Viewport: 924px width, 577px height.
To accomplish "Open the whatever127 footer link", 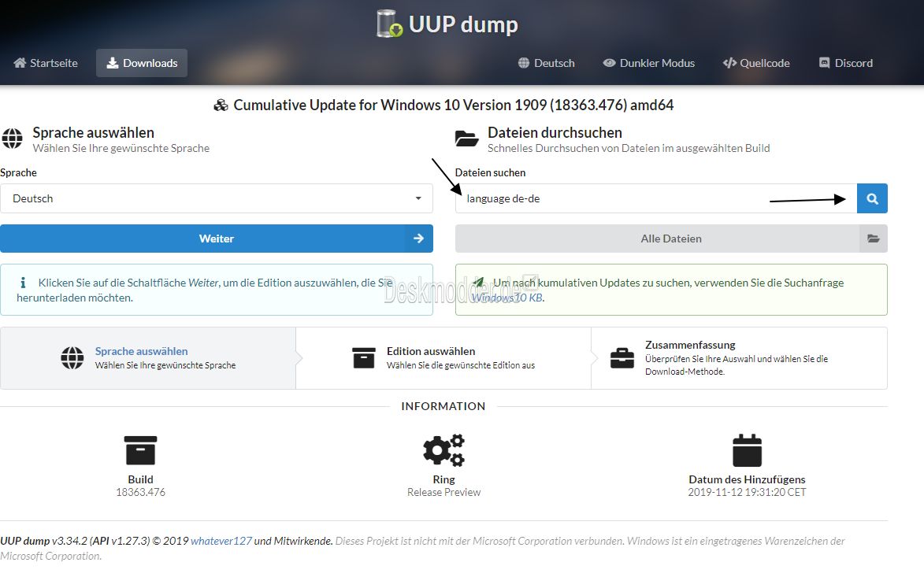I will point(221,541).
